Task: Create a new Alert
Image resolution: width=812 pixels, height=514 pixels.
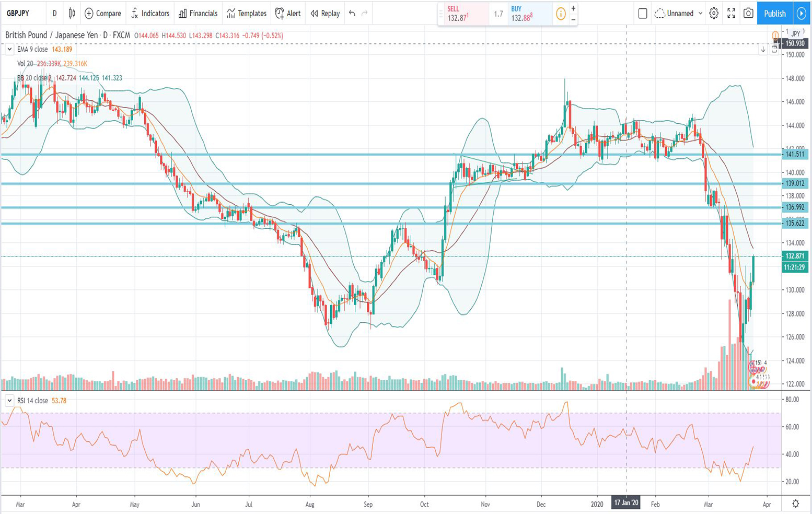Action: tap(288, 14)
